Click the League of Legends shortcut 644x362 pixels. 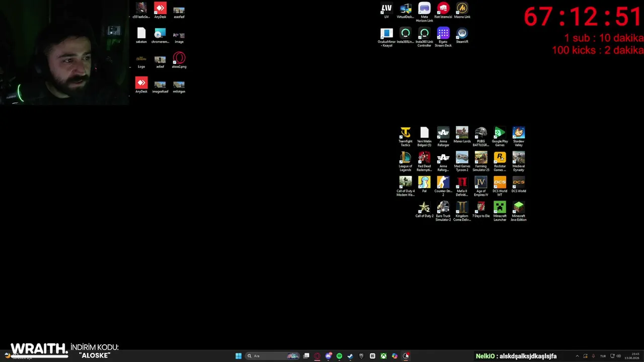click(406, 161)
